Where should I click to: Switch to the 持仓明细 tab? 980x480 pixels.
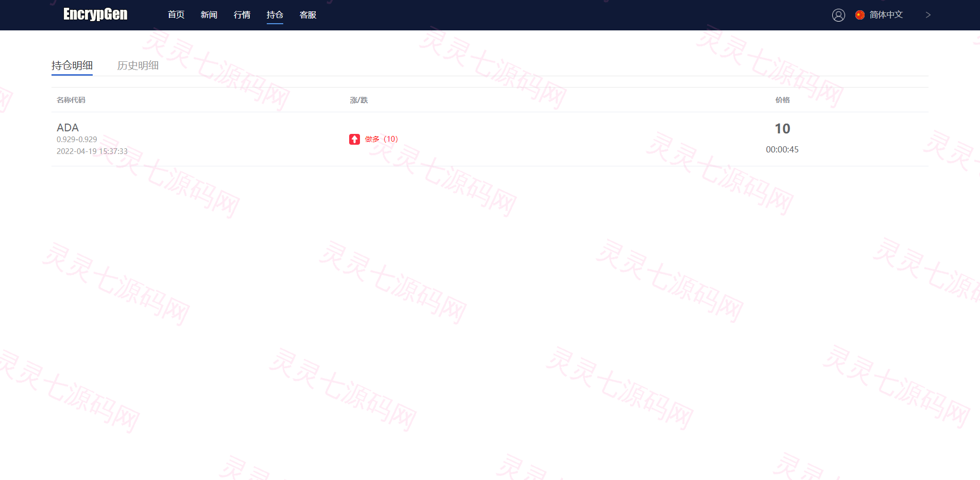72,65
